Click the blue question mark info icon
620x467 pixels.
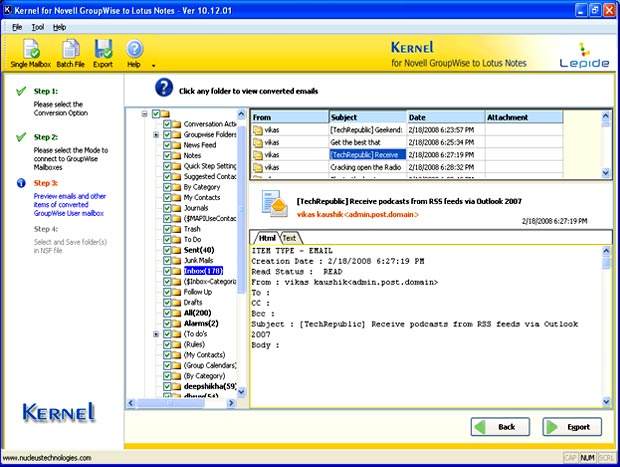pos(164,87)
